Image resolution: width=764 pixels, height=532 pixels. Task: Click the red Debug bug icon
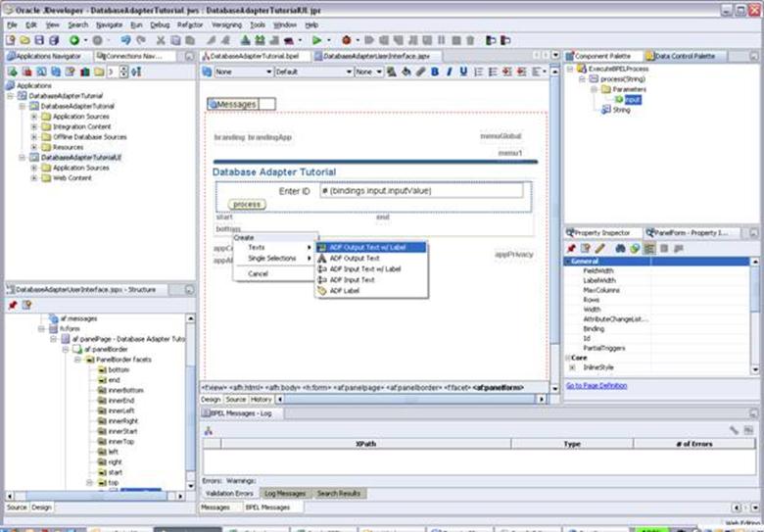[347, 40]
